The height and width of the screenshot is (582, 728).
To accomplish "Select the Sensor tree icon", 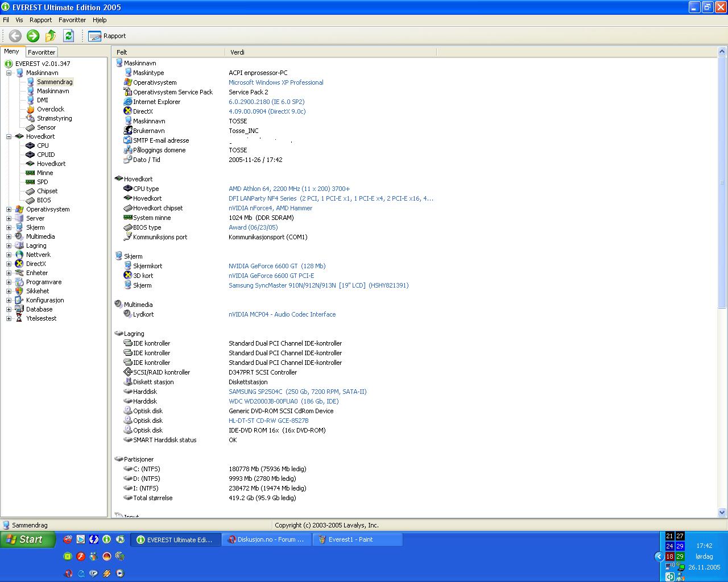I will pos(31,127).
